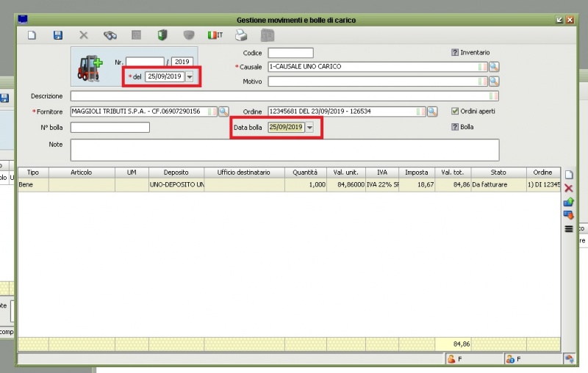
Task: Select the Bene row in the table
Action: point(32,185)
